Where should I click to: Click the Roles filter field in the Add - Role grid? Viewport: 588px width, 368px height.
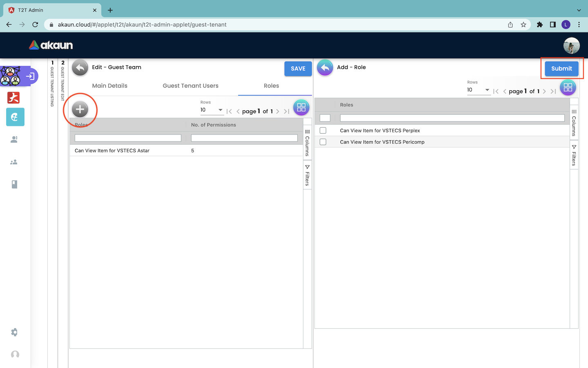point(452,118)
